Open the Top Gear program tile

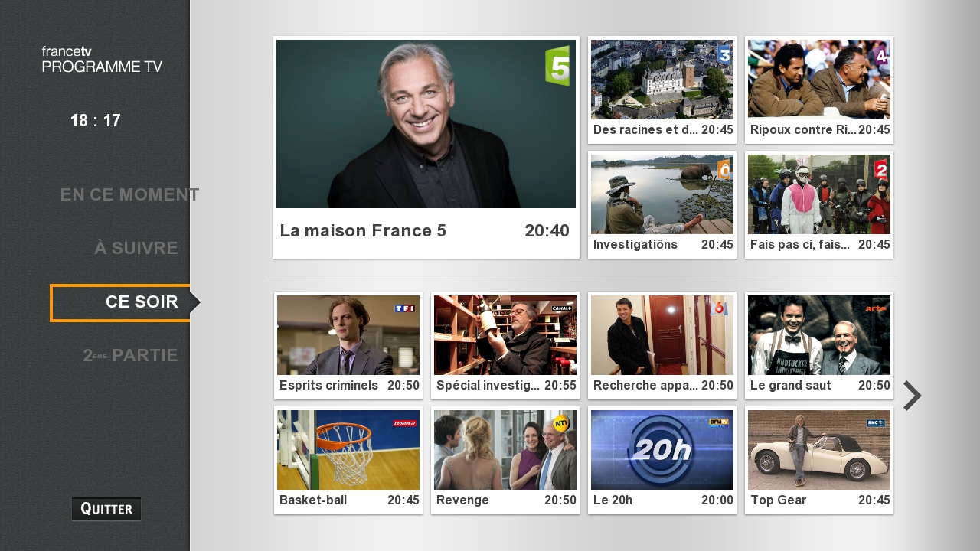point(819,460)
